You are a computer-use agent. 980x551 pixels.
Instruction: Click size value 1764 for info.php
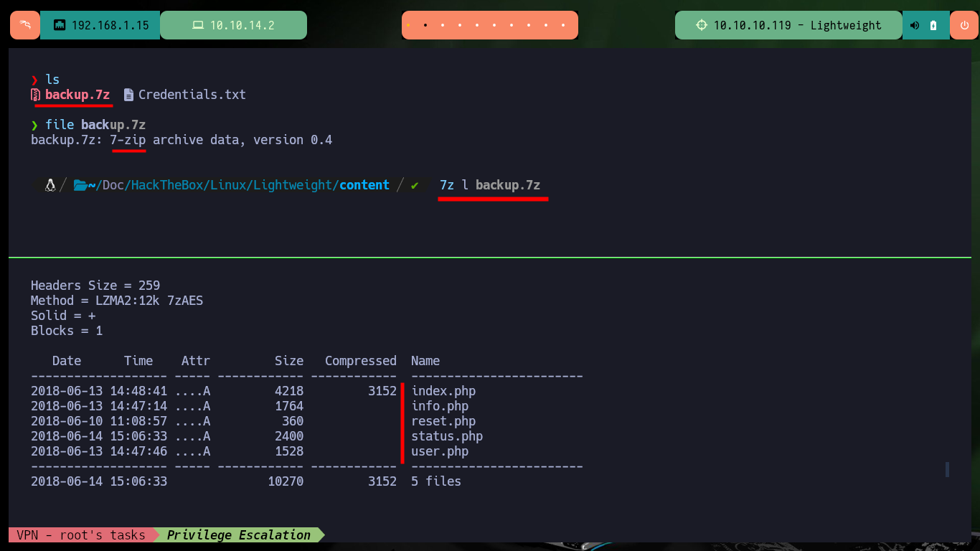[289, 406]
